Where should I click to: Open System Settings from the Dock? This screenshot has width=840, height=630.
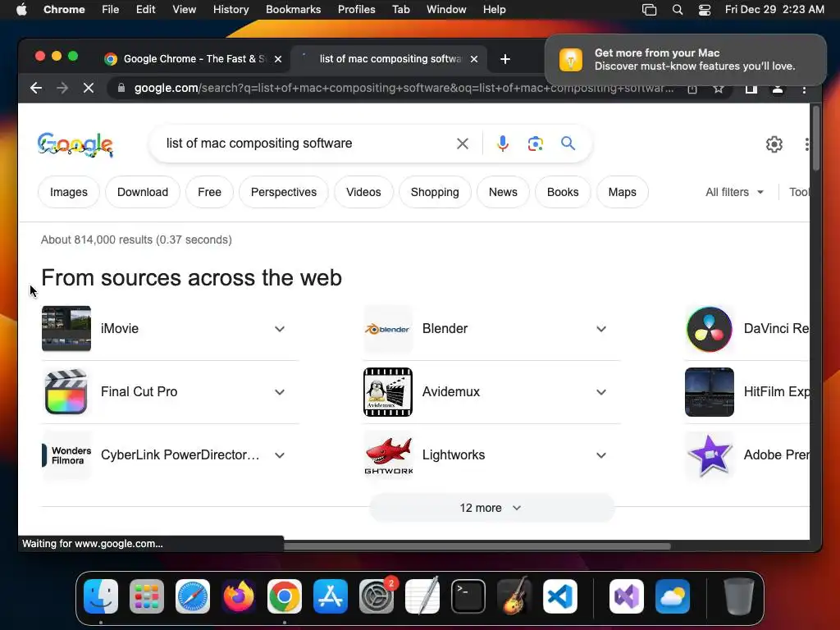click(377, 596)
